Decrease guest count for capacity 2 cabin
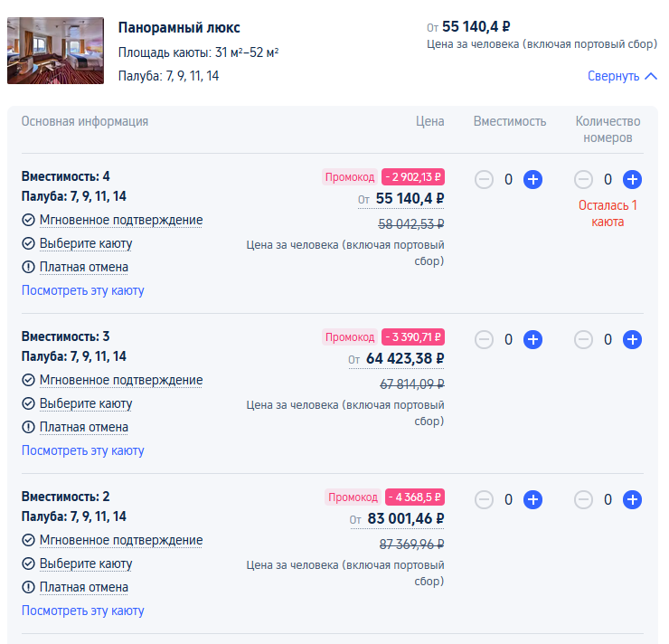The image size is (669, 644). point(484,500)
